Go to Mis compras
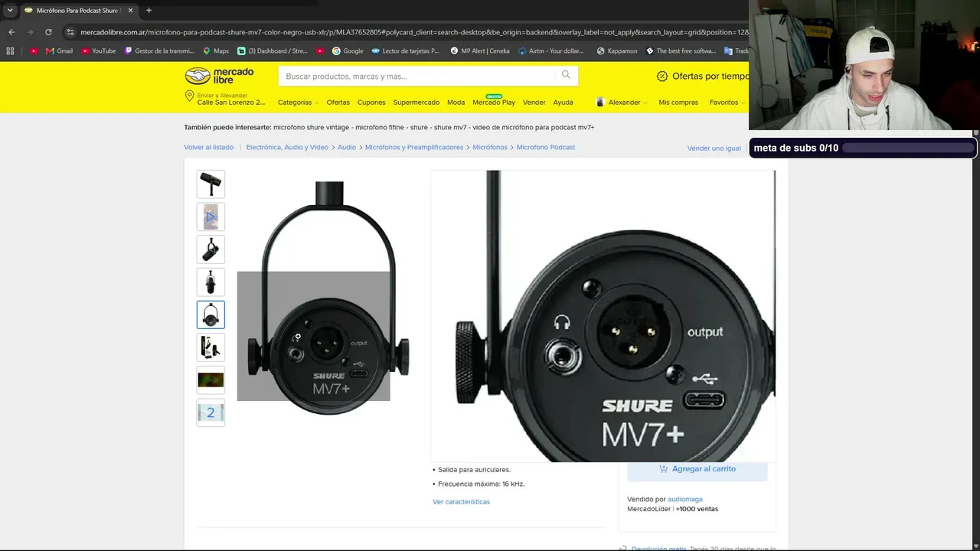This screenshot has height=551, width=980. pos(678,103)
